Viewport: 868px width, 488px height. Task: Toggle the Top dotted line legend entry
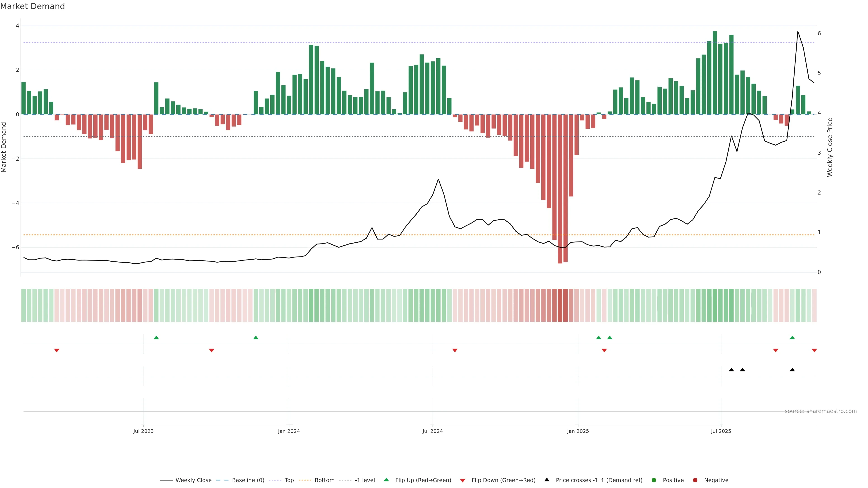click(x=289, y=480)
